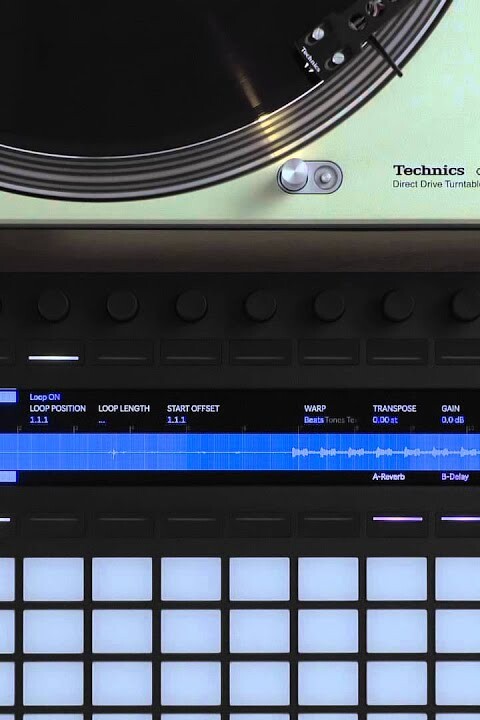Screen dimensions: 480x720
Task: Touch the encoder knob above TRANSPOSE
Action: pos(398,305)
